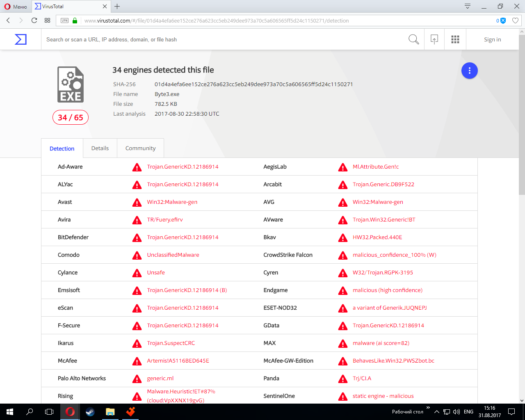The height and width of the screenshot is (420, 525).
Task: Click the AegisLab warning triangle icon
Action: pos(343,167)
